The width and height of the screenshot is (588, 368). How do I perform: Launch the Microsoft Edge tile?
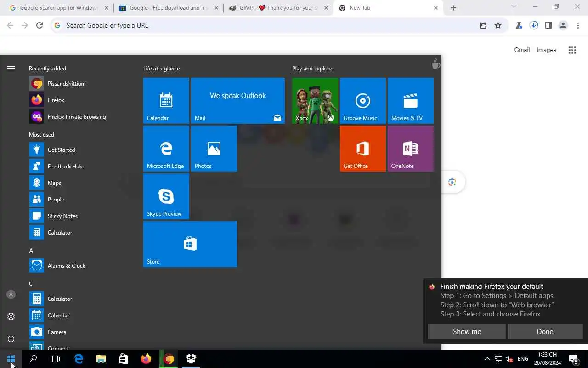(x=166, y=149)
